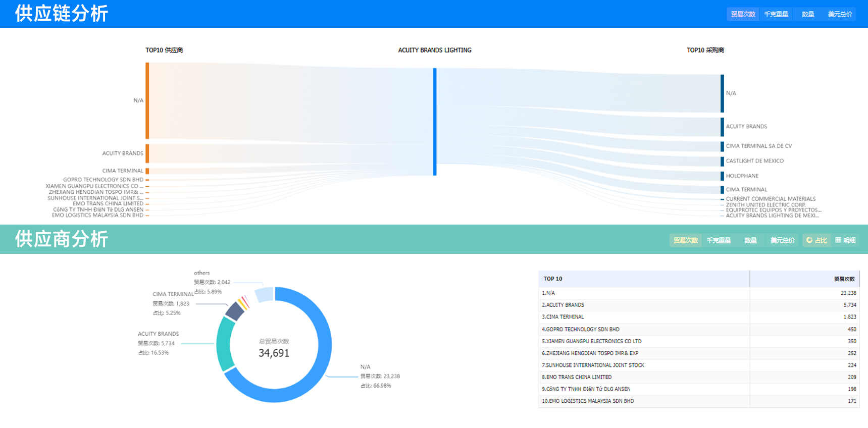Image resolution: width=868 pixels, height=428 pixels.
Task: Select 千克重量 tab in 供应链分析 header
Action: click(776, 14)
